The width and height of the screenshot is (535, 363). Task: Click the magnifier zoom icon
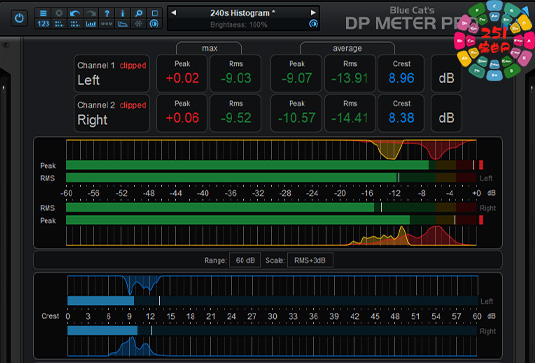point(139,13)
